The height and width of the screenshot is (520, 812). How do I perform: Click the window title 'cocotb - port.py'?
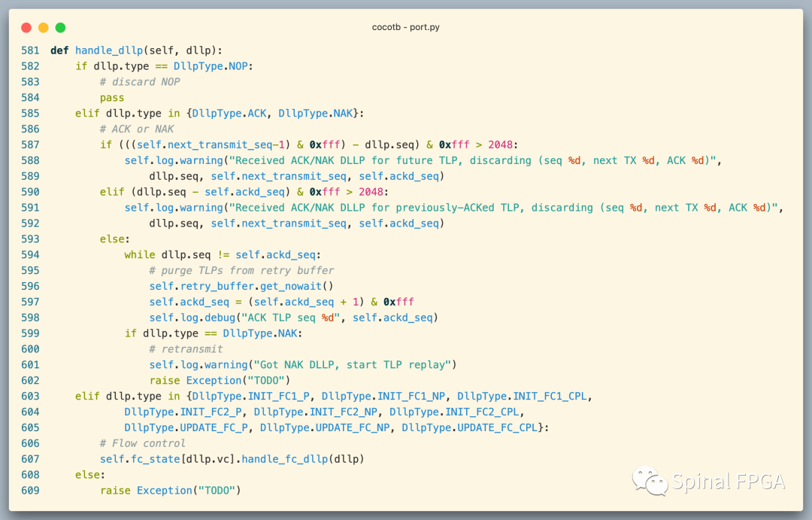tap(405, 27)
